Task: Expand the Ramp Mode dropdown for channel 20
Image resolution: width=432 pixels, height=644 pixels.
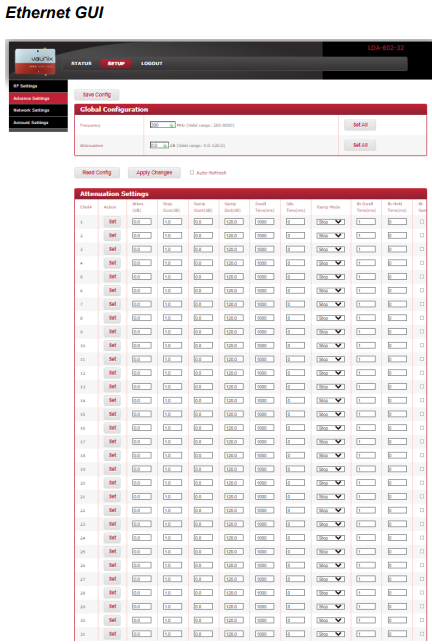Action: (330, 483)
